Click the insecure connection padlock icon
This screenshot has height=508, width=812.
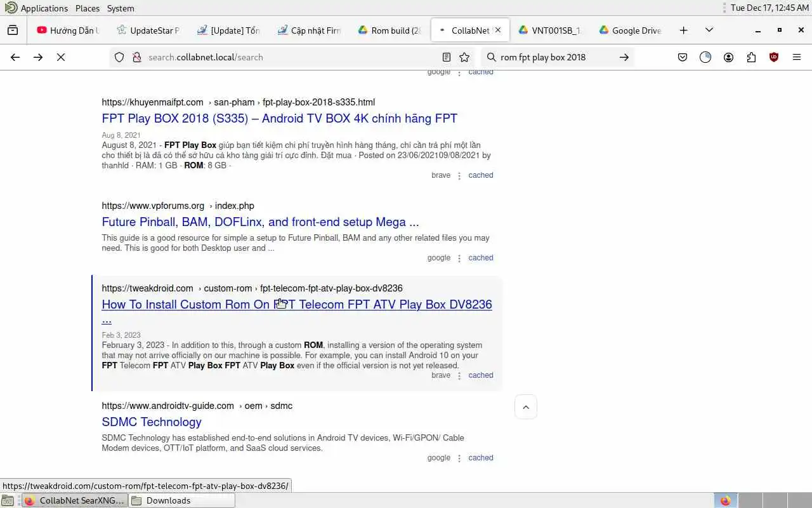[x=136, y=57]
